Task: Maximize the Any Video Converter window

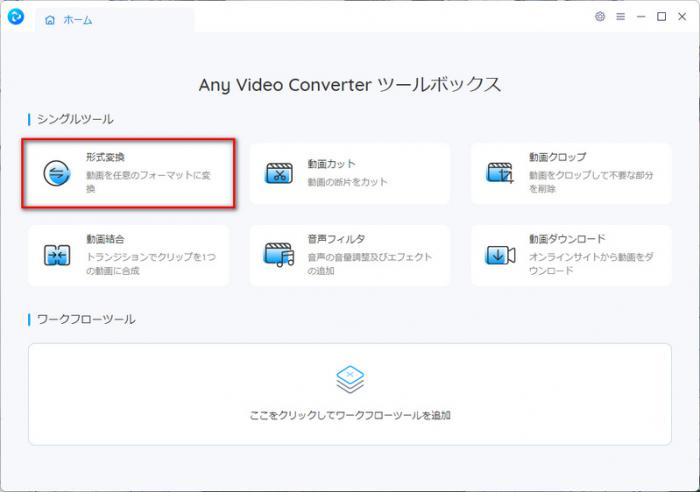Action: tap(662, 17)
